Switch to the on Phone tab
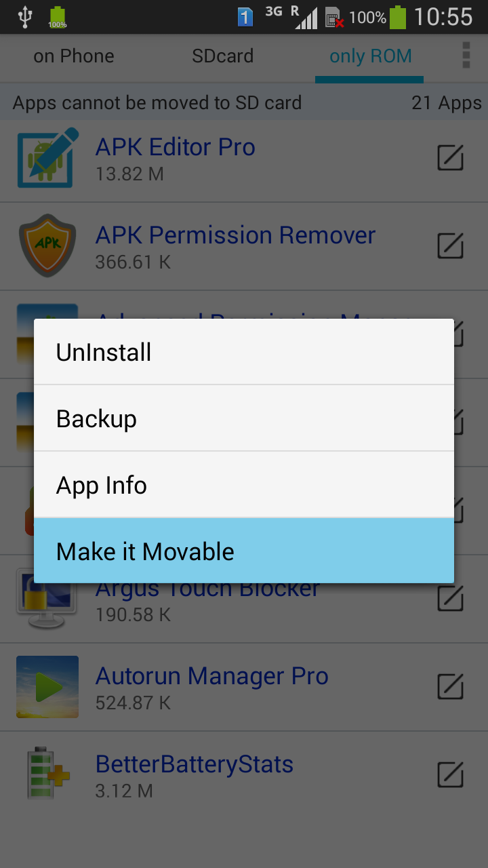Screen dimensions: 488x868 click(74, 56)
